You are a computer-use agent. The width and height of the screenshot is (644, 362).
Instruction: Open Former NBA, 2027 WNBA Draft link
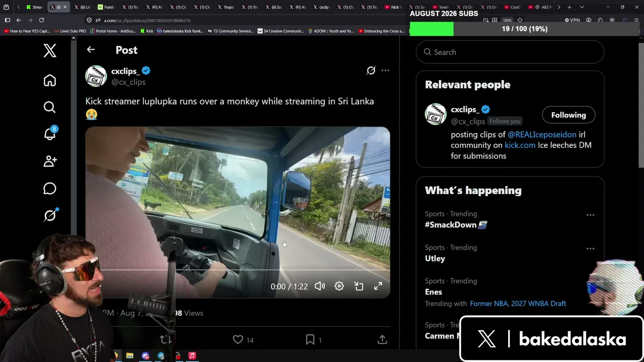point(518,304)
